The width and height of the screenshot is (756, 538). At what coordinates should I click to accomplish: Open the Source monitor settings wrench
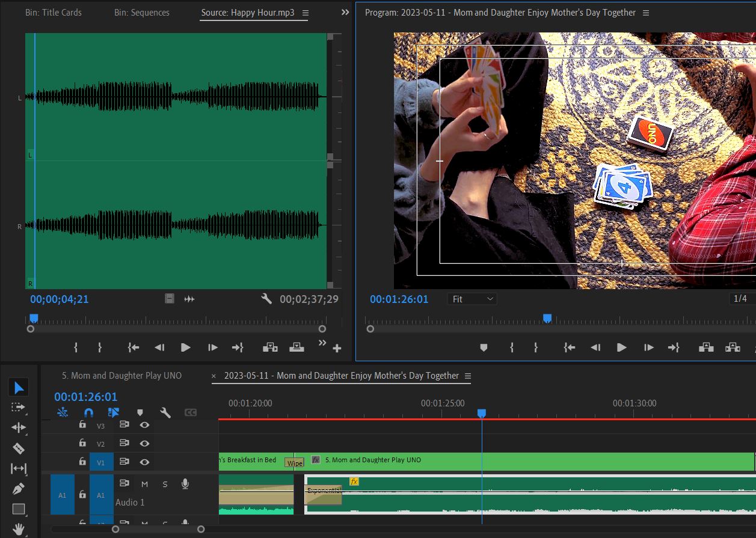266,299
